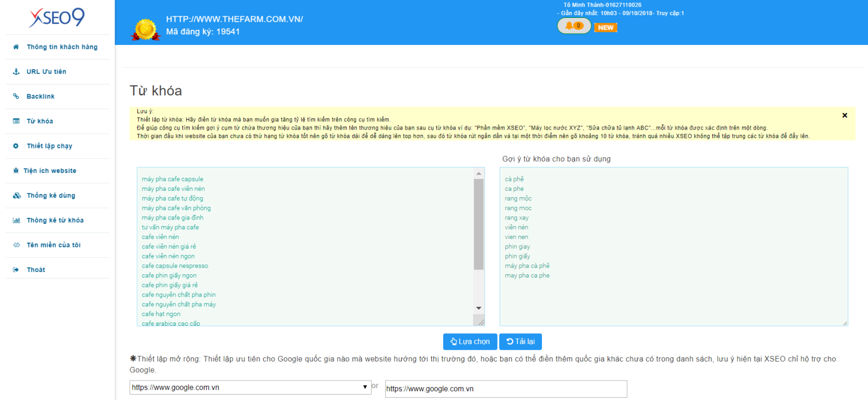
Task: Open the HTTP://WWW.THEFARM.COM.VN/ link
Action: click(x=234, y=19)
